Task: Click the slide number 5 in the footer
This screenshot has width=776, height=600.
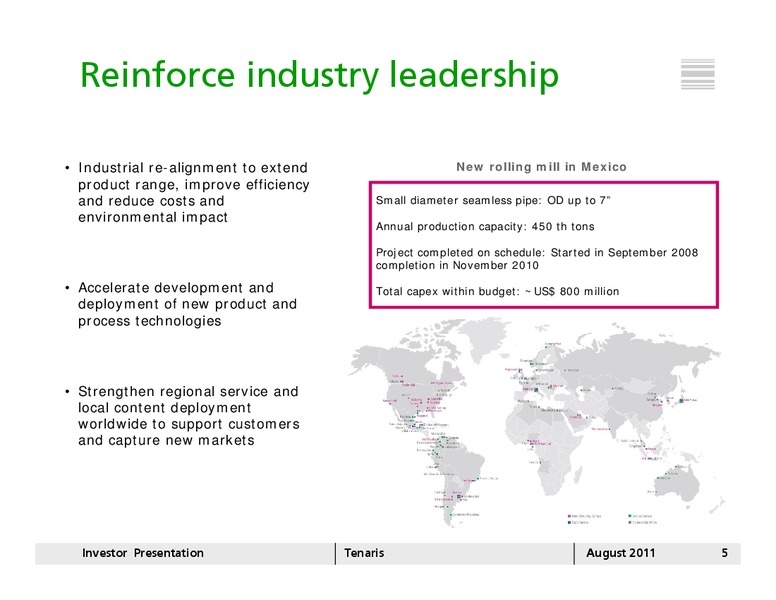Action: tap(725, 553)
